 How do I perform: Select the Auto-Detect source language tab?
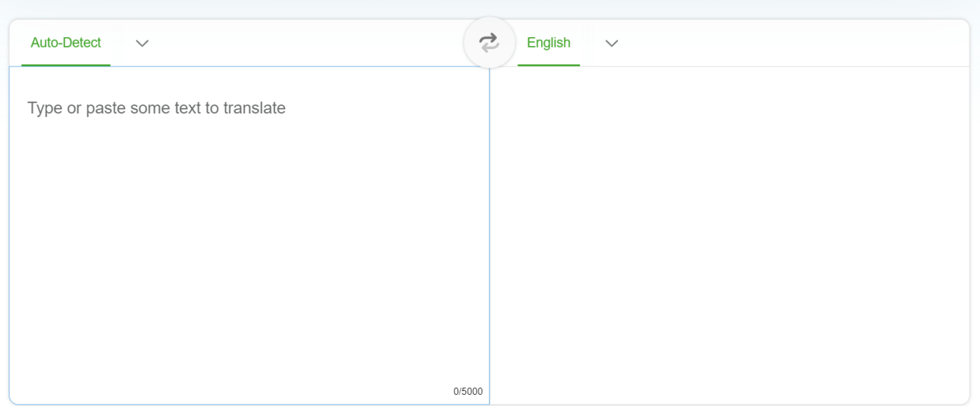click(x=66, y=43)
